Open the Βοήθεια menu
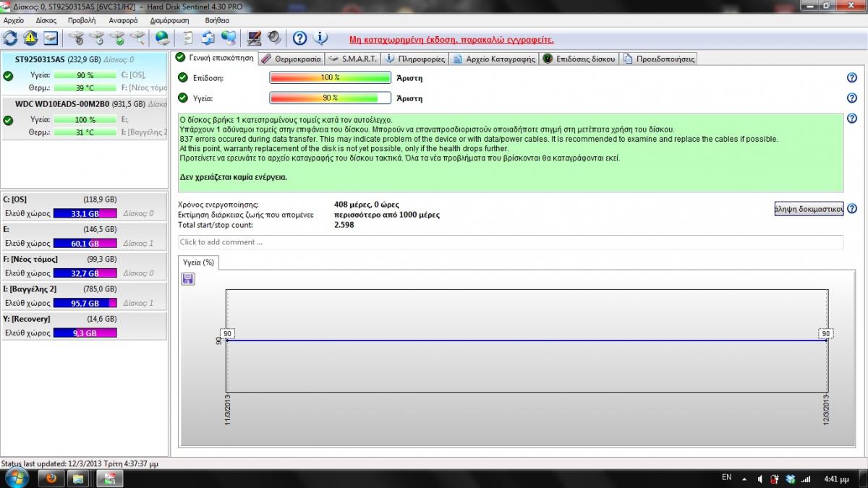This screenshot has width=868, height=488. [x=217, y=20]
